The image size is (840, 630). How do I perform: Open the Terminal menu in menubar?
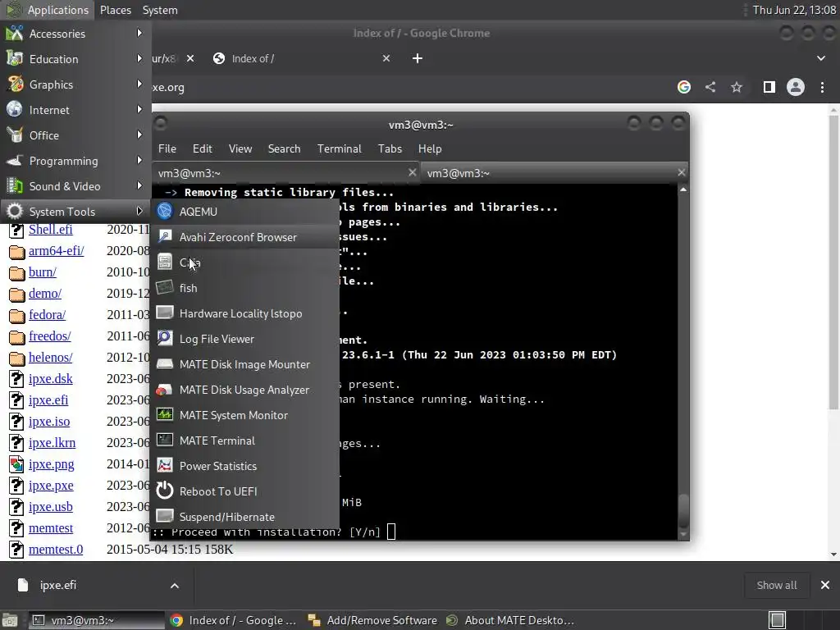point(339,149)
